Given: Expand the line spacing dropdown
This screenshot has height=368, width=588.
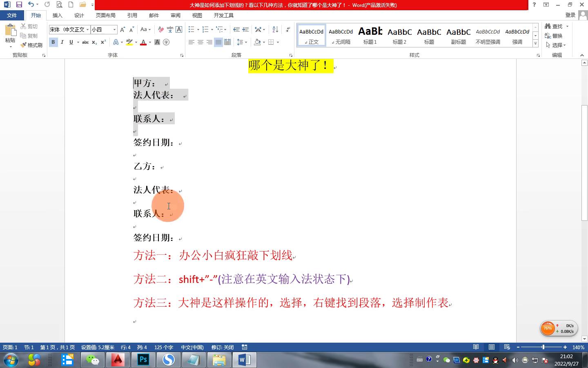Looking at the screenshot, I should click(x=246, y=42).
